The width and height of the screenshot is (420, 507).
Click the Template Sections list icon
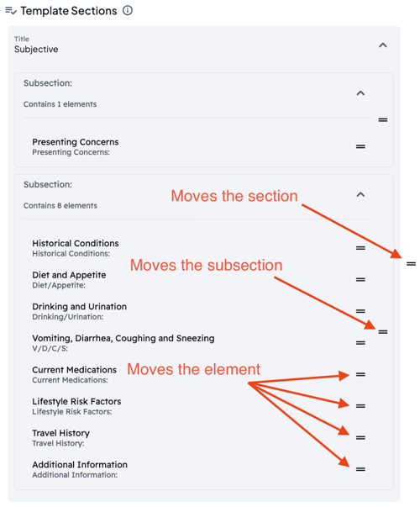point(11,11)
